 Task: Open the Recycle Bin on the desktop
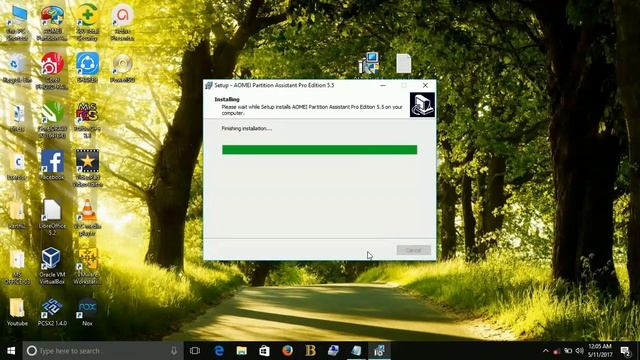pos(17,68)
